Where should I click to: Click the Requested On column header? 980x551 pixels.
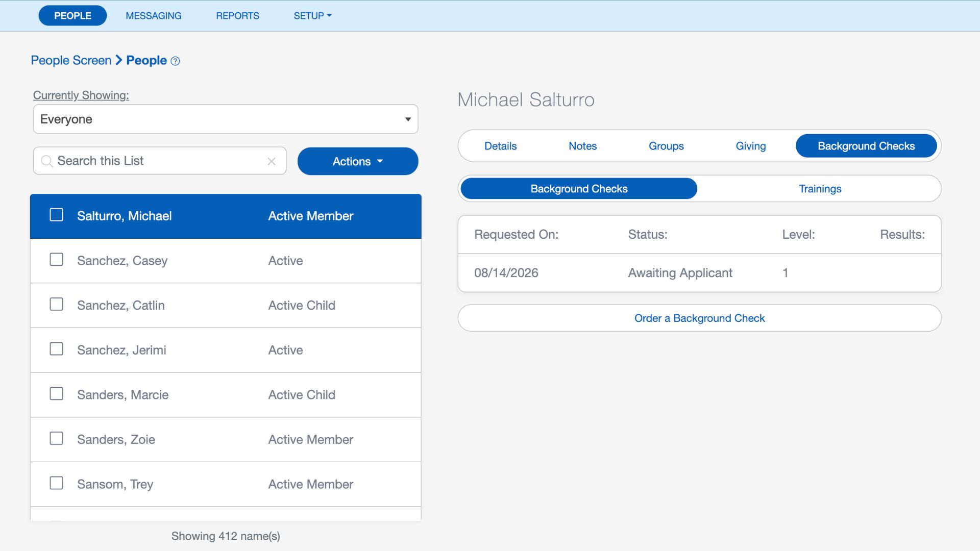[x=516, y=235]
